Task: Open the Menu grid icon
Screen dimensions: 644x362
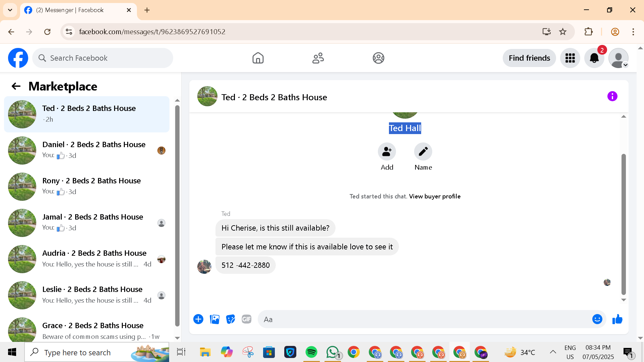Action: 570,58
